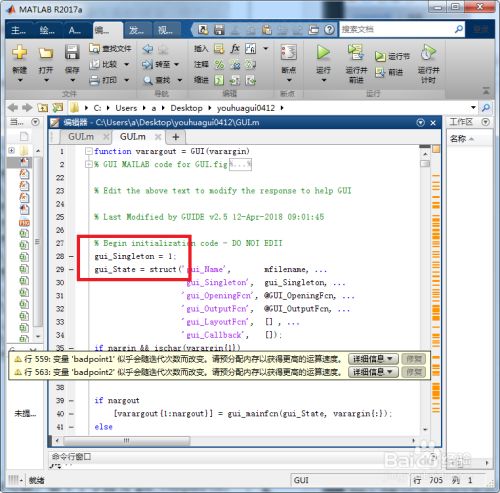The image size is (500, 493).
Task: Click the Find Files (查找文件) button
Action: pos(110,49)
